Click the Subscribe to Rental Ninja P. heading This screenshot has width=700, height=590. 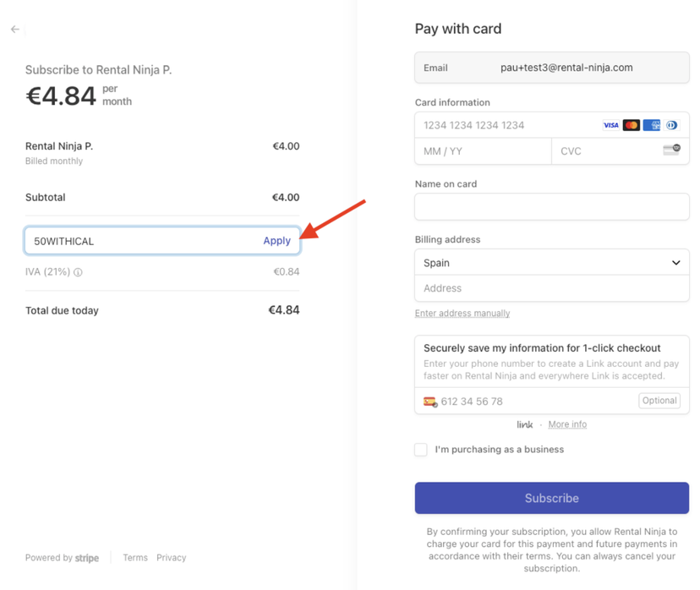coord(99,70)
